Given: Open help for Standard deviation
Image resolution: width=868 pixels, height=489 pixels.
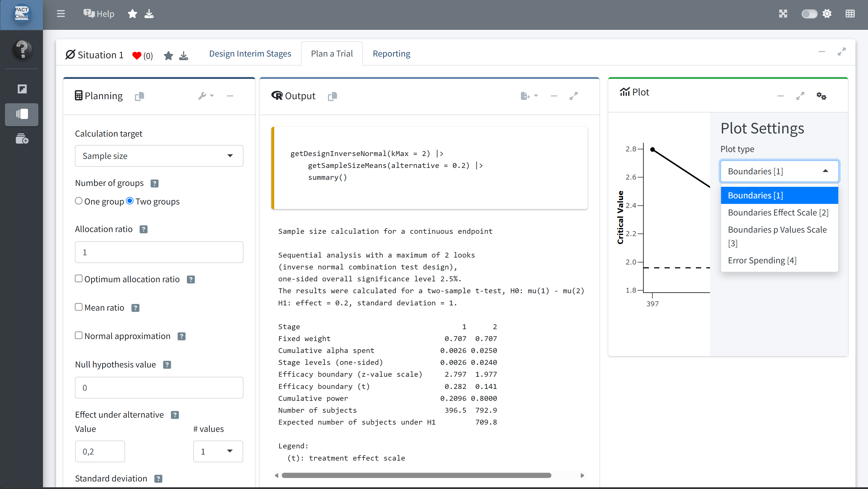Looking at the screenshot, I should click(x=158, y=479).
